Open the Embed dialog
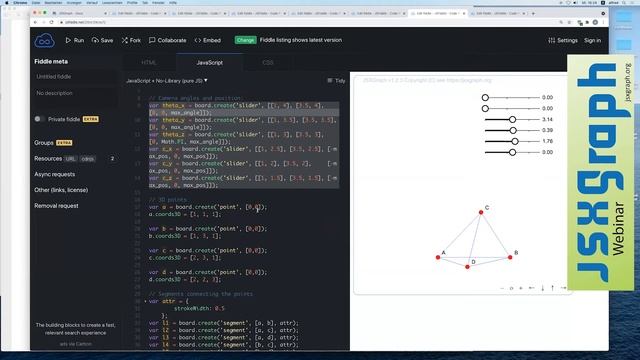 [x=208, y=40]
